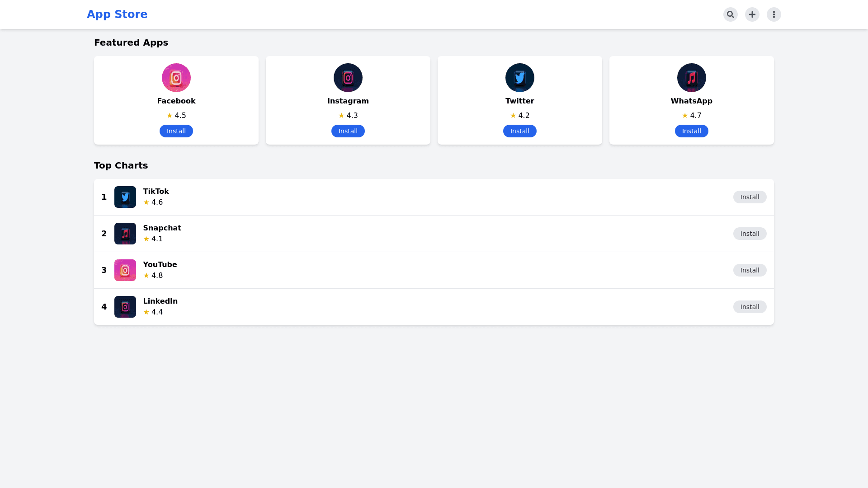Click the plus add icon
Viewport: 868px width, 488px height.
point(752,14)
